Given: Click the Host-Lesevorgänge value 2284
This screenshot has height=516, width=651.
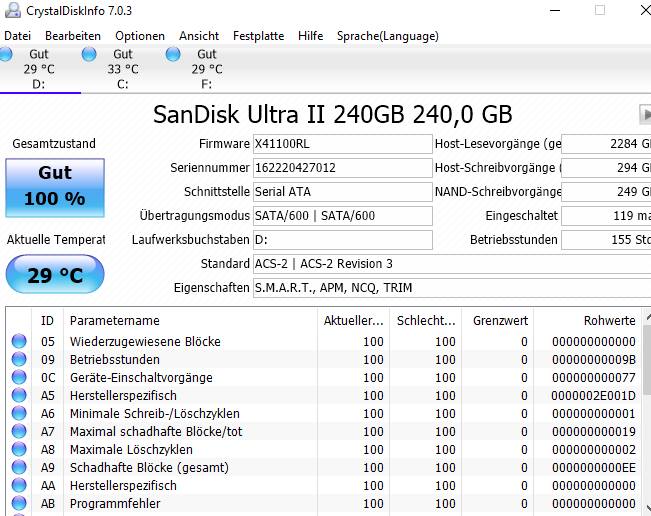Looking at the screenshot, I should click(x=606, y=144).
